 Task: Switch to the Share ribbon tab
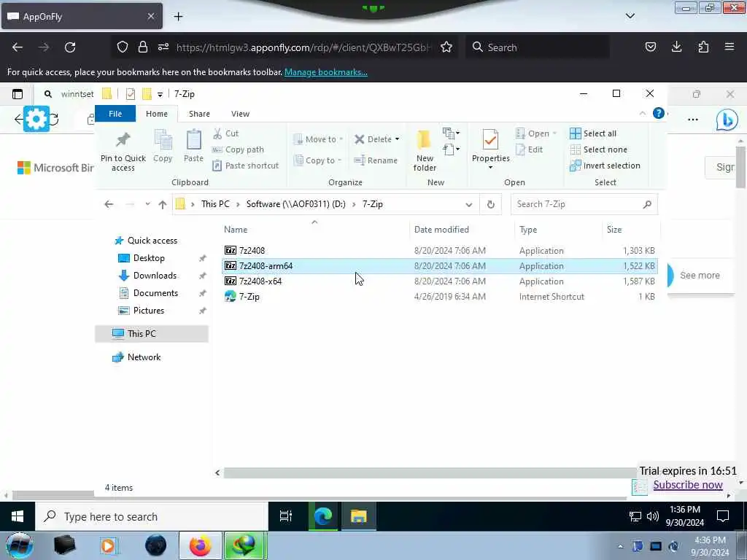click(x=199, y=114)
